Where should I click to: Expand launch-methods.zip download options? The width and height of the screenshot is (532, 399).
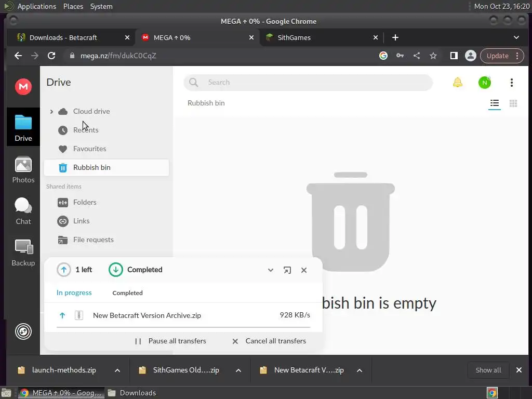[117, 370]
